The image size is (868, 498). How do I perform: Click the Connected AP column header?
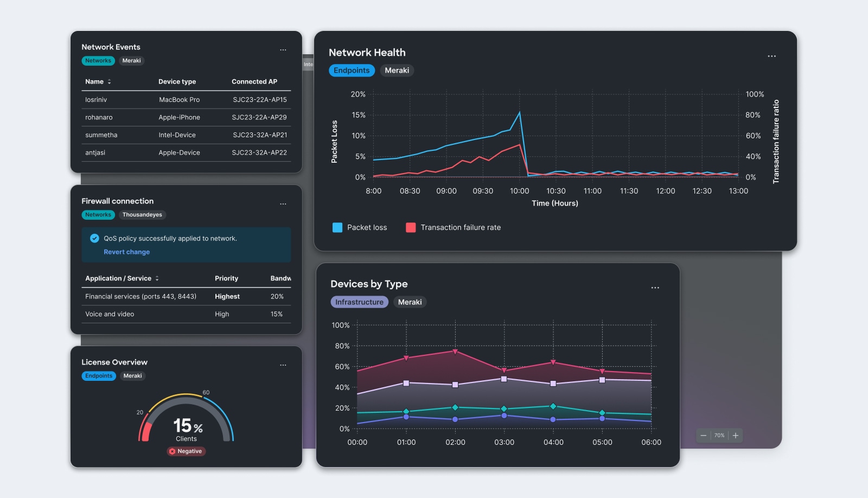tap(254, 82)
